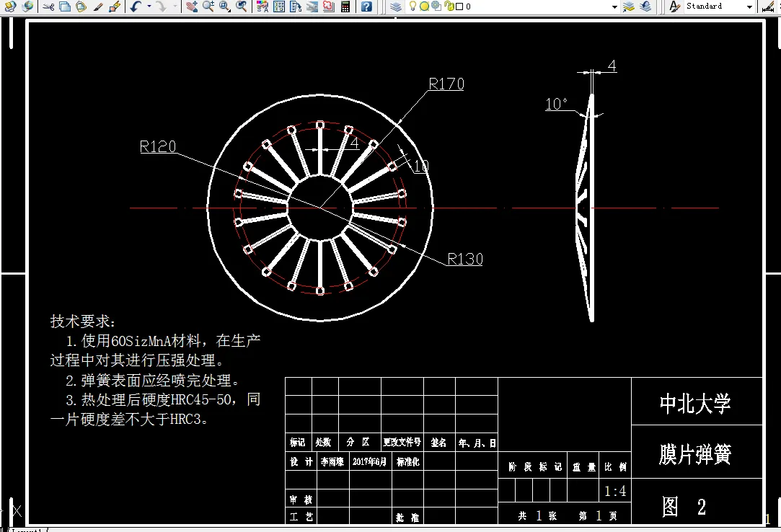Click the HRC45-50 hardness note
The height and width of the screenshot is (532, 781).
pos(163,400)
